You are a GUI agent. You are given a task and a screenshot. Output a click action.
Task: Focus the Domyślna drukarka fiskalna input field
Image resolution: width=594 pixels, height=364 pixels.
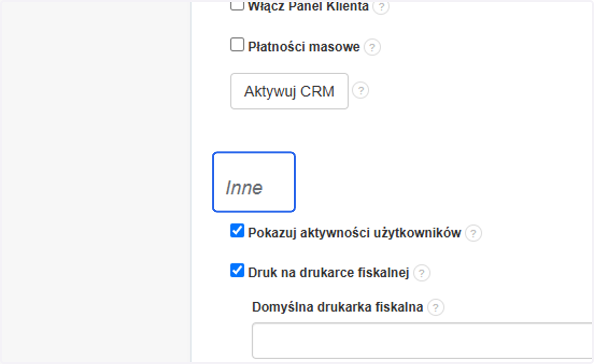[x=422, y=340]
